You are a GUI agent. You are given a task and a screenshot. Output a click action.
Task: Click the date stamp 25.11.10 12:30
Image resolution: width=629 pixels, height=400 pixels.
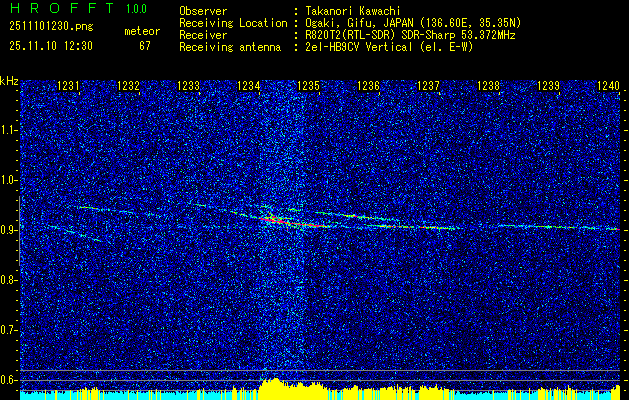(51, 46)
